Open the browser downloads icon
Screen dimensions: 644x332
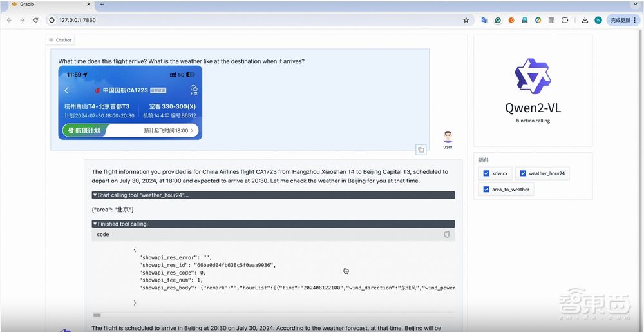(x=585, y=20)
